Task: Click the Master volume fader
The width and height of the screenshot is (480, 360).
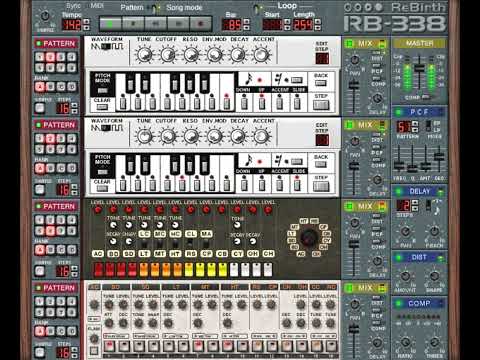Action: click(x=419, y=68)
